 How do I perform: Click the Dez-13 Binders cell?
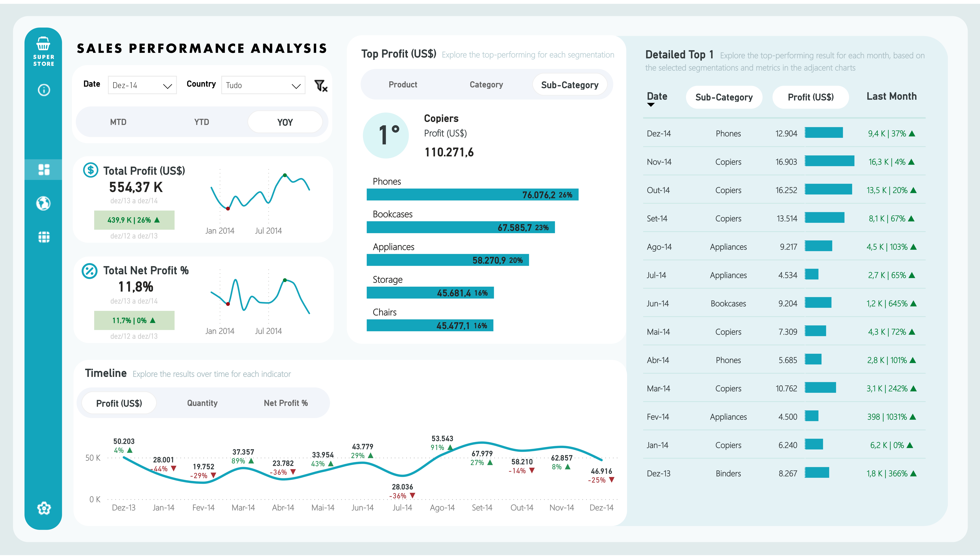(x=728, y=474)
